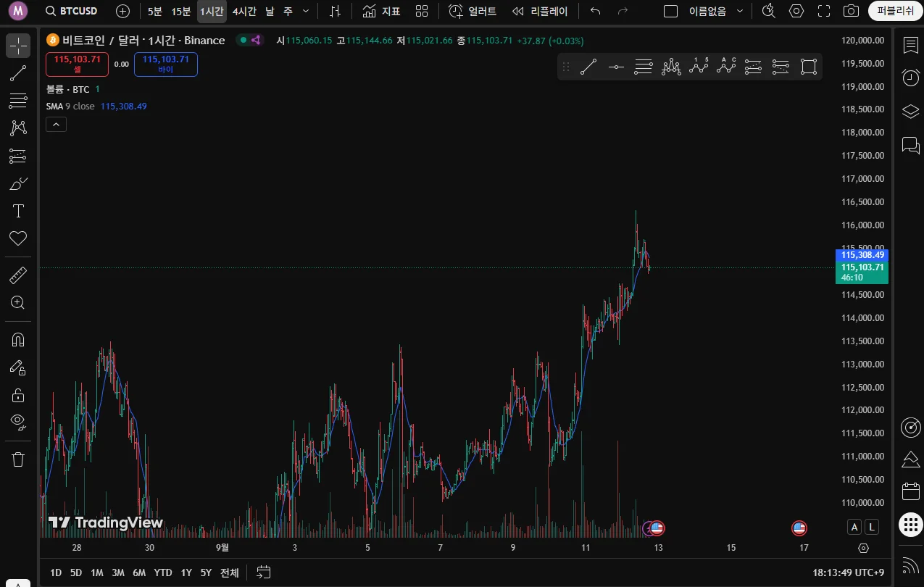Toggle hide all drawings eye icon
The image size is (924, 587).
point(18,422)
